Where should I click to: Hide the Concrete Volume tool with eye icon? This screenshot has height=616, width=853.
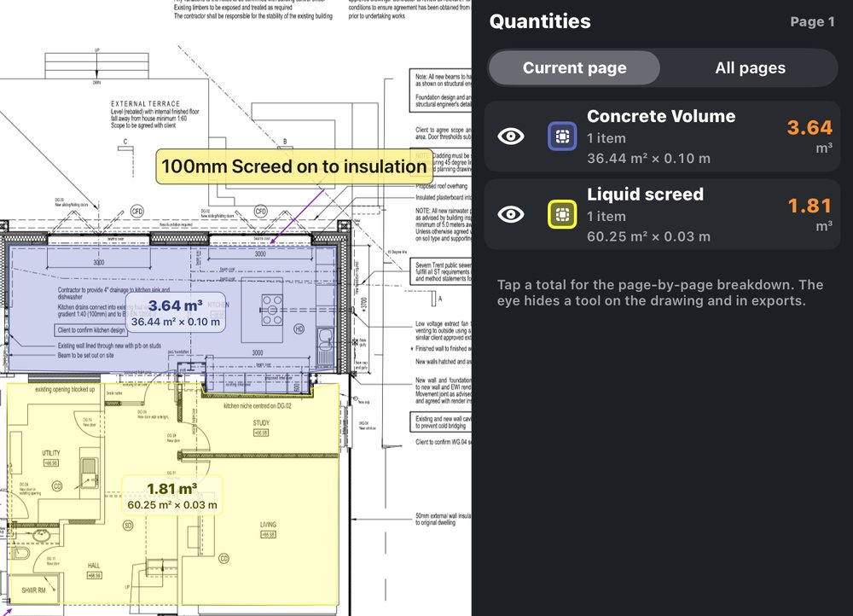(x=511, y=136)
